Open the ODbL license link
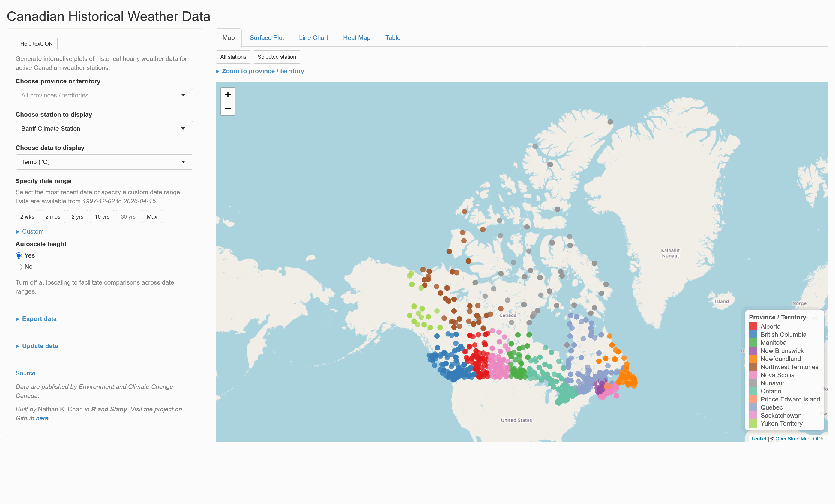This screenshot has width=835, height=504. tap(819, 439)
